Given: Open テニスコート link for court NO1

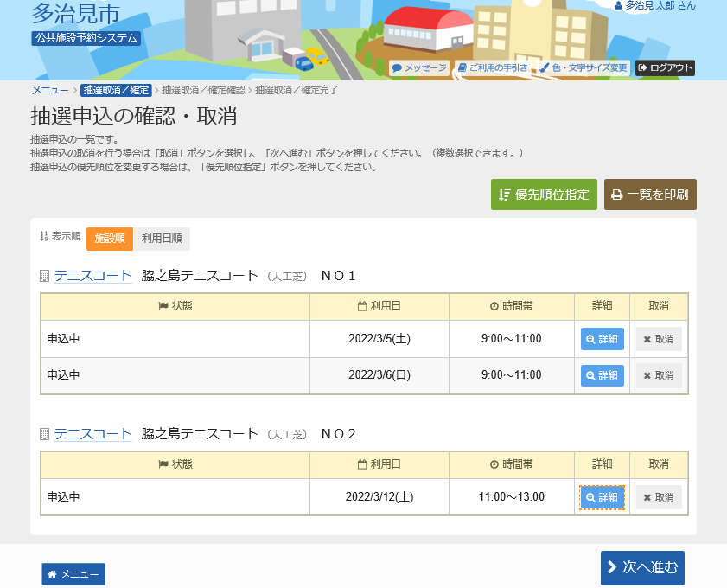Looking at the screenshot, I should pos(92,276).
